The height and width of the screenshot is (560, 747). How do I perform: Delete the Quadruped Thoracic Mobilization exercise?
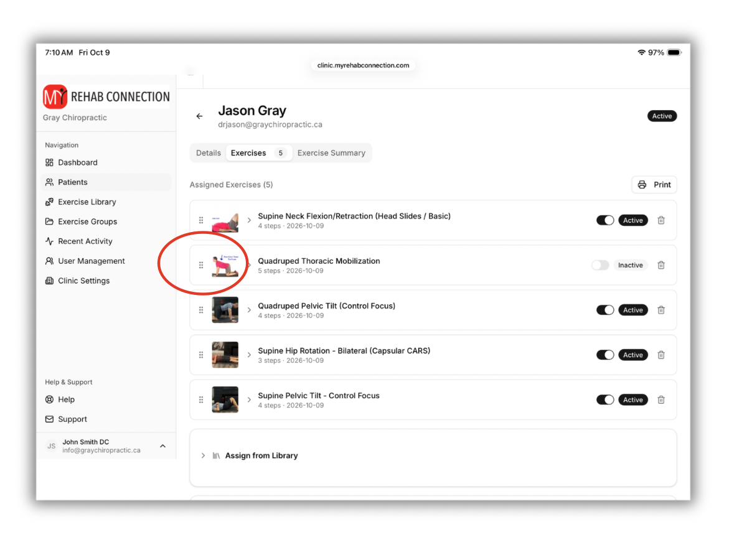coord(661,265)
